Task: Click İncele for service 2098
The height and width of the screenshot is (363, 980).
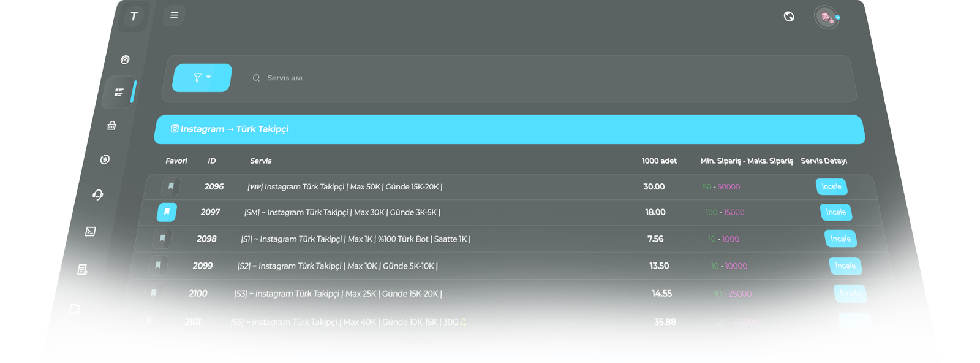Action: (x=840, y=239)
